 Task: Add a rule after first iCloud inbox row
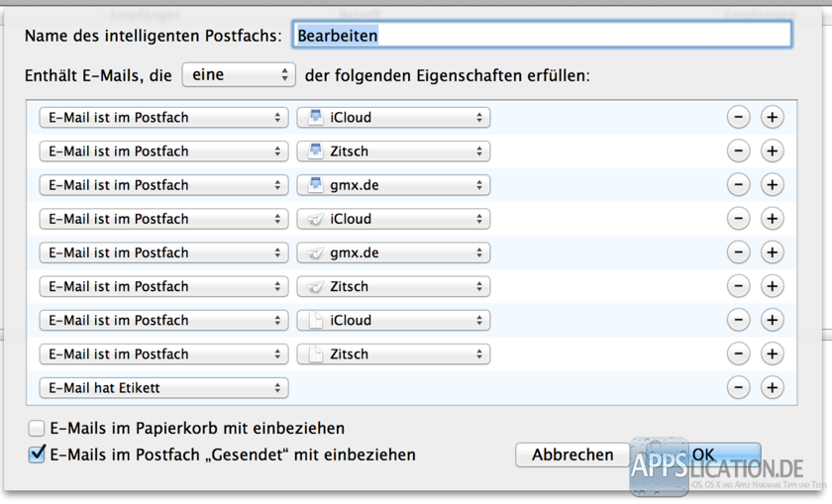[x=772, y=117]
